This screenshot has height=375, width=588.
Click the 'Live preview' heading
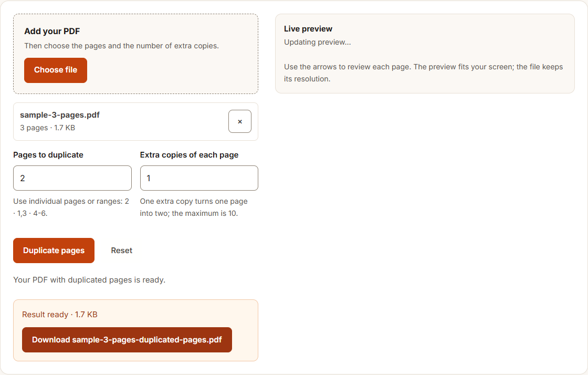(x=308, y=29)
